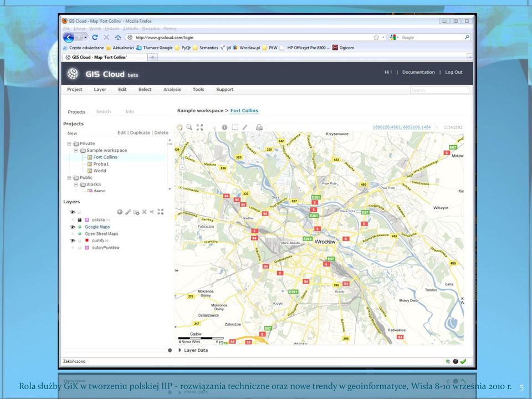Viewport: 532px width, 399px height.
Task: Show the polska layer via its eye icon
Action: tap(72, 220)
